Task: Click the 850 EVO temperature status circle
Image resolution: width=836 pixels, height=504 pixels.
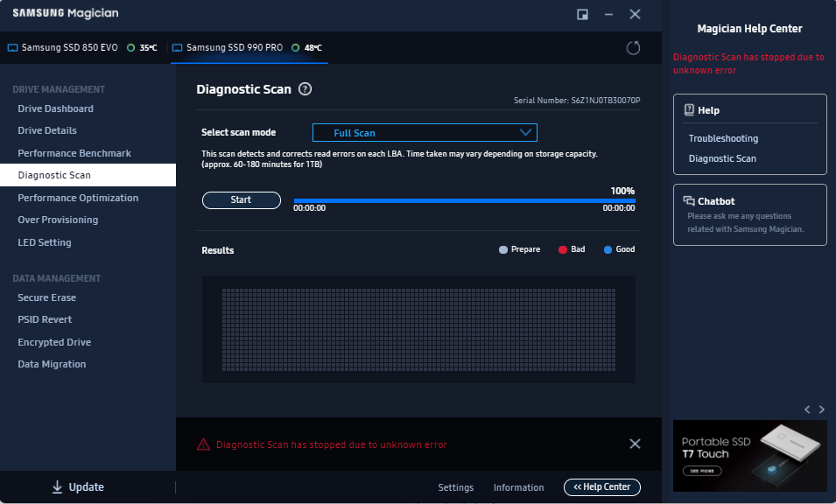Action: [x=130, y=48]
